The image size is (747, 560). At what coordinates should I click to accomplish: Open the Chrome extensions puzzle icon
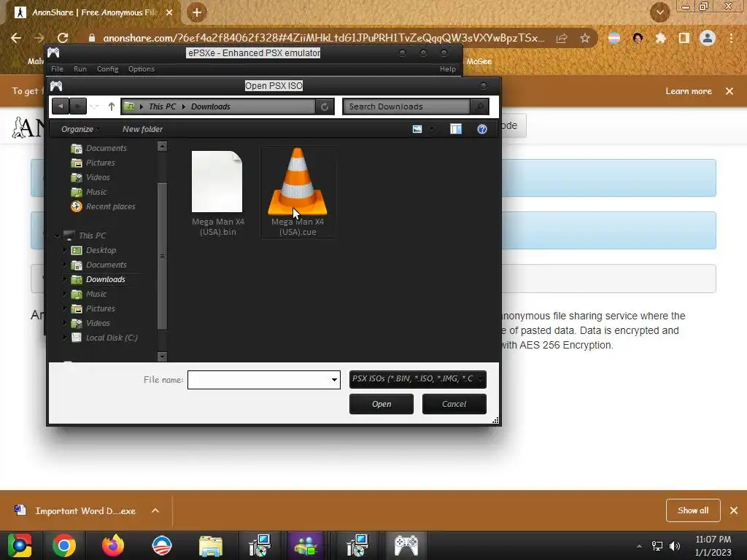(660, 38)
